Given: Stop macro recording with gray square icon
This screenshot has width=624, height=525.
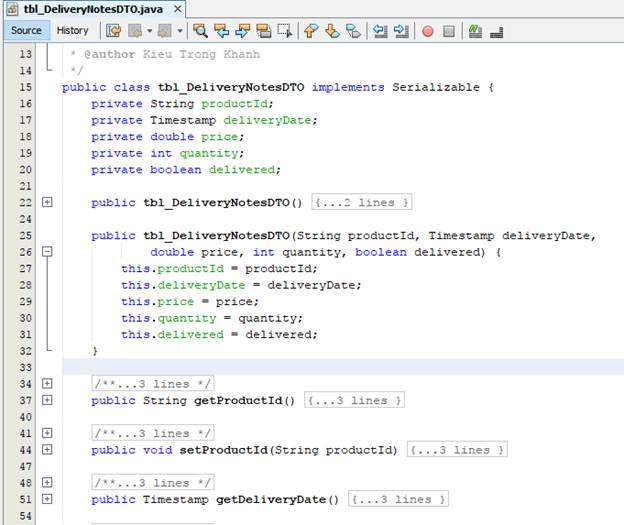Looking at the screenshot, I should point(449,31).
